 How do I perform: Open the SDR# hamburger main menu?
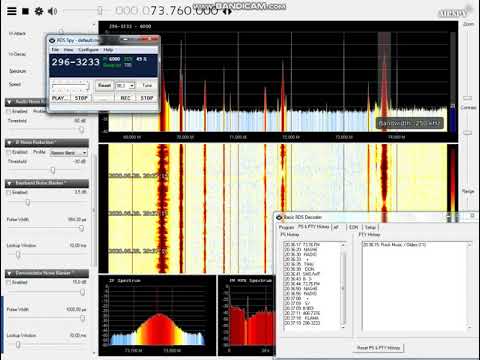(x=12, y=11)
